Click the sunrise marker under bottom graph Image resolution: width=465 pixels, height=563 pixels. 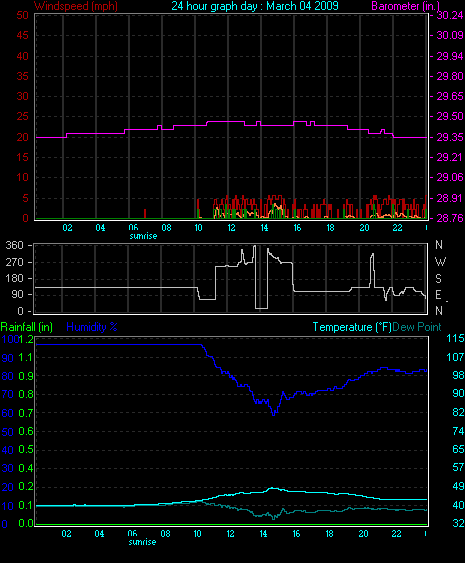point(143,542)
